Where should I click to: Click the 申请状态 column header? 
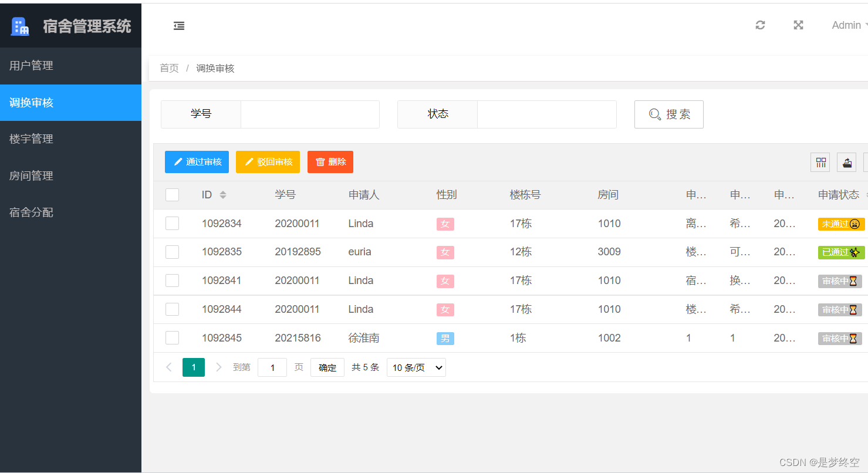pyautogui.click(x=839, y=195)
